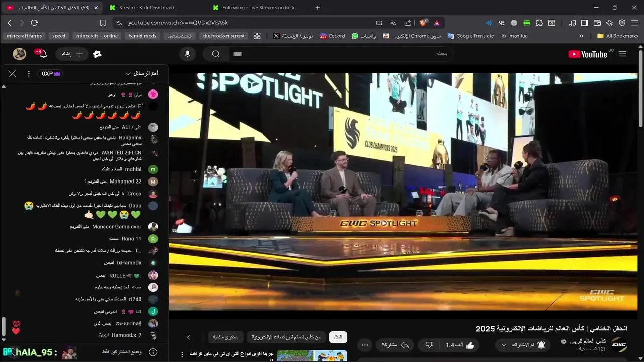This screenshot has width=644, height=362.
Task: Click the 0XP crown badge in chat
Action: 51,74
